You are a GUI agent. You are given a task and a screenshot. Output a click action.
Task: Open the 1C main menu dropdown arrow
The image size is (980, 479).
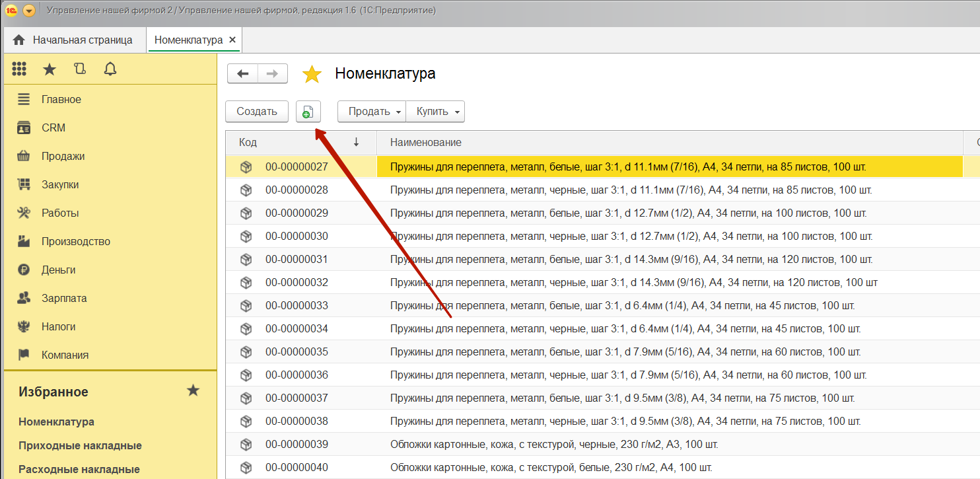(x=29, y=11)
